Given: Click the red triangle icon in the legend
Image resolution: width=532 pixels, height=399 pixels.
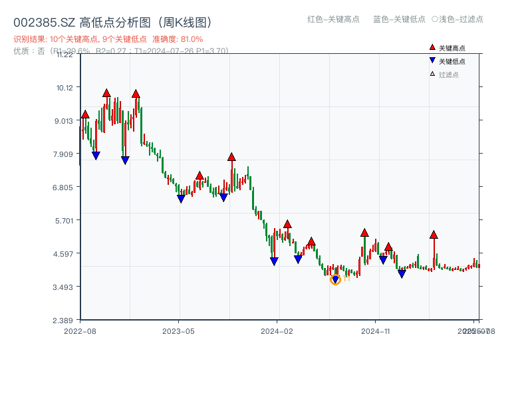Looking at the screenshot, I should click(432, 48).
